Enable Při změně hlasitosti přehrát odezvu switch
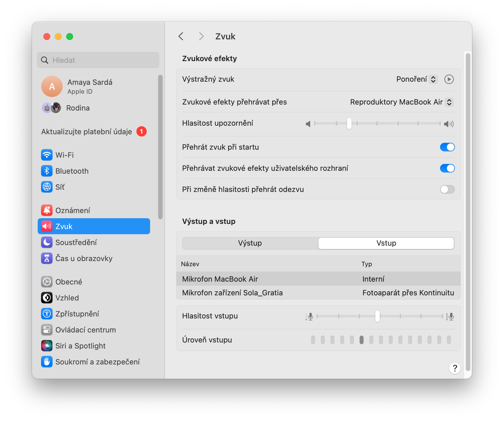The height and width of the screenshot is (421, 504). [x=447, y=189]
